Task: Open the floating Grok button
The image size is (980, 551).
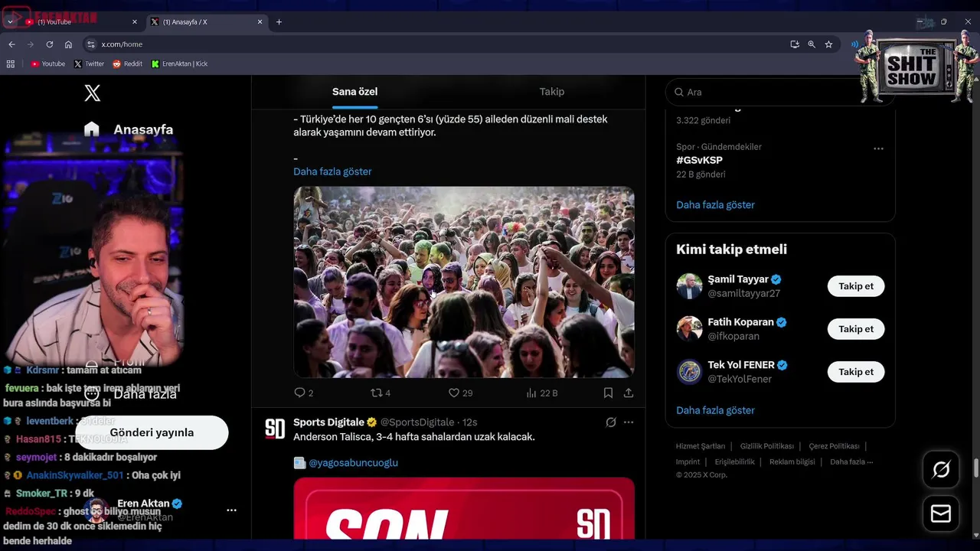Action: point(941,469)
